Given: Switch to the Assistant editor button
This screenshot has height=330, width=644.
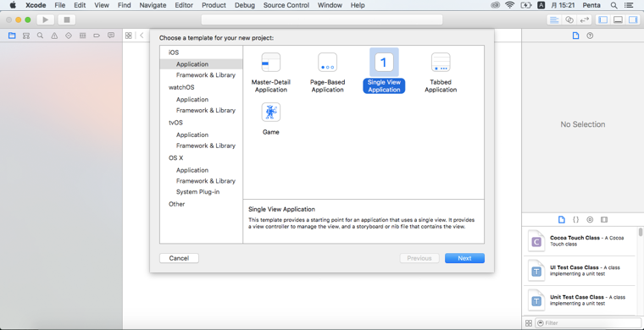Looking at the screenshot, I should click(x=569, y=19).
